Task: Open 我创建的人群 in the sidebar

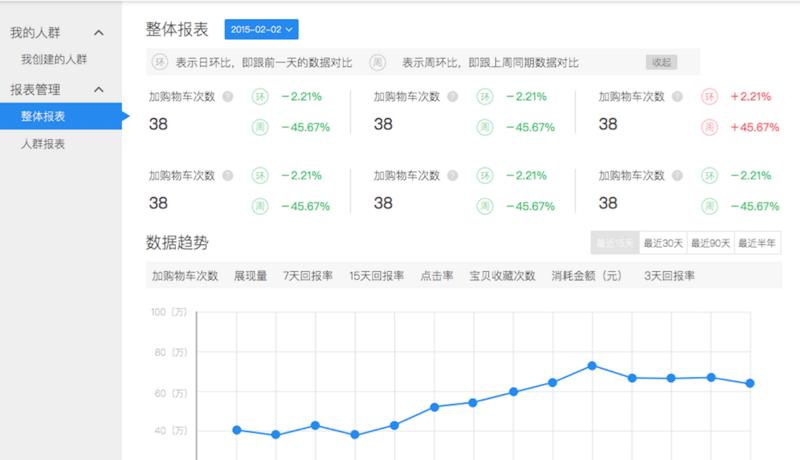Action: click(x=54, y=59)
